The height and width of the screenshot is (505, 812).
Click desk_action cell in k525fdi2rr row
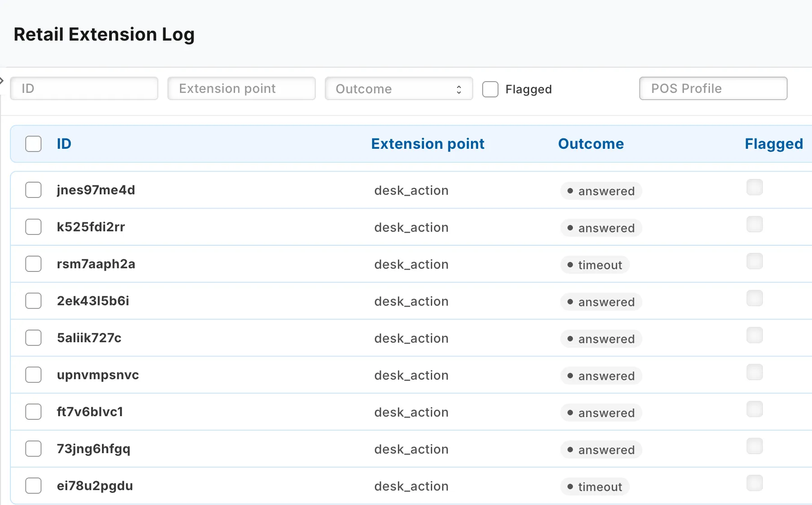coord(411,227)
